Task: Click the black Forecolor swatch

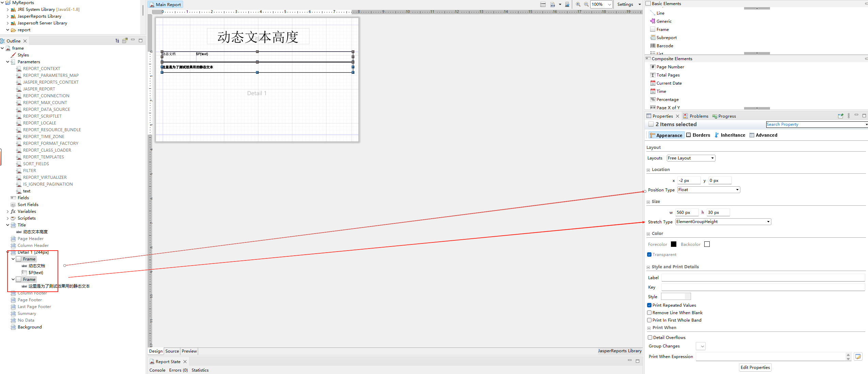Action: click(673, 244)
